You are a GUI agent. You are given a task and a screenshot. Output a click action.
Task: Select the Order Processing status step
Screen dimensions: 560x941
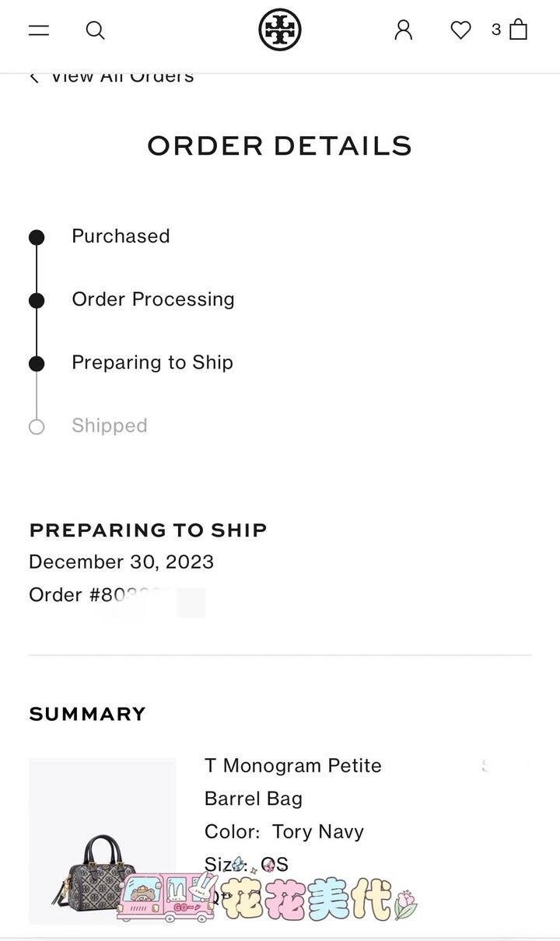[x=153, y=299]
